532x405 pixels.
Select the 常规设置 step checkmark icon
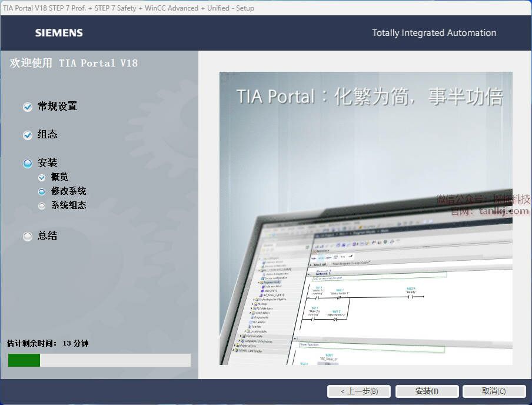coord(28,107)
